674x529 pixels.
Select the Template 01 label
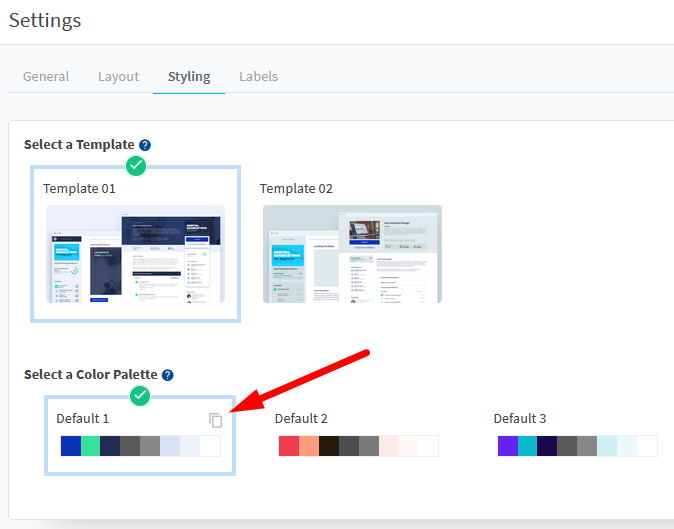[x=79, y=189]
